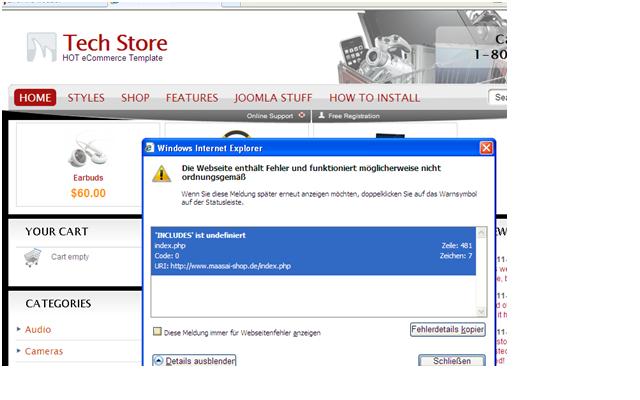The width and height of the screenshot is (640, 400).
Task: Click the header shopping basket banner image
Action: tap(422, 47)
